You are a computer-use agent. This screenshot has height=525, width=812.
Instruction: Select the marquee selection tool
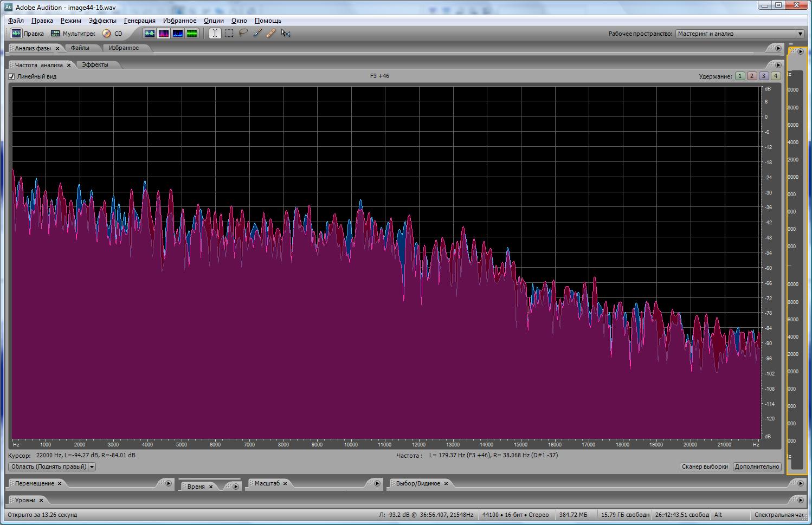[x=229, y=34]
